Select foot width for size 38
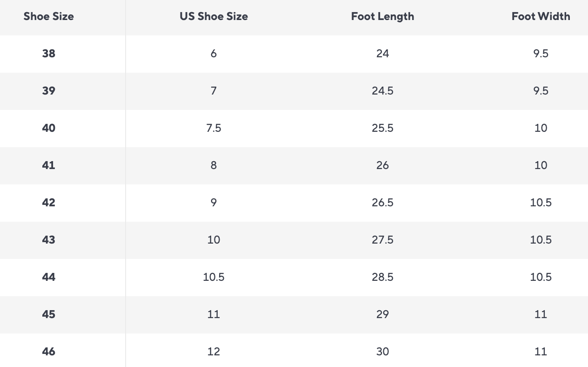This screenshot has height=367, width=588. (x=541, y=54)
